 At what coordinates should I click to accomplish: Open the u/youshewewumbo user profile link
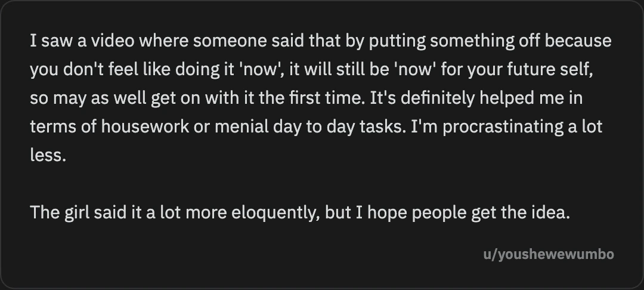click(x=549, y=255)
